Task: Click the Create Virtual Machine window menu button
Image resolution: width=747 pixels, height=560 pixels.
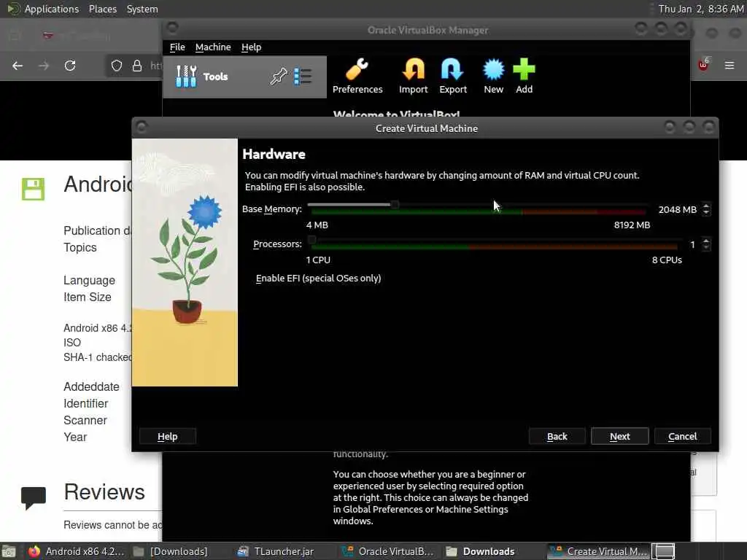Action: tap(142, 127)
